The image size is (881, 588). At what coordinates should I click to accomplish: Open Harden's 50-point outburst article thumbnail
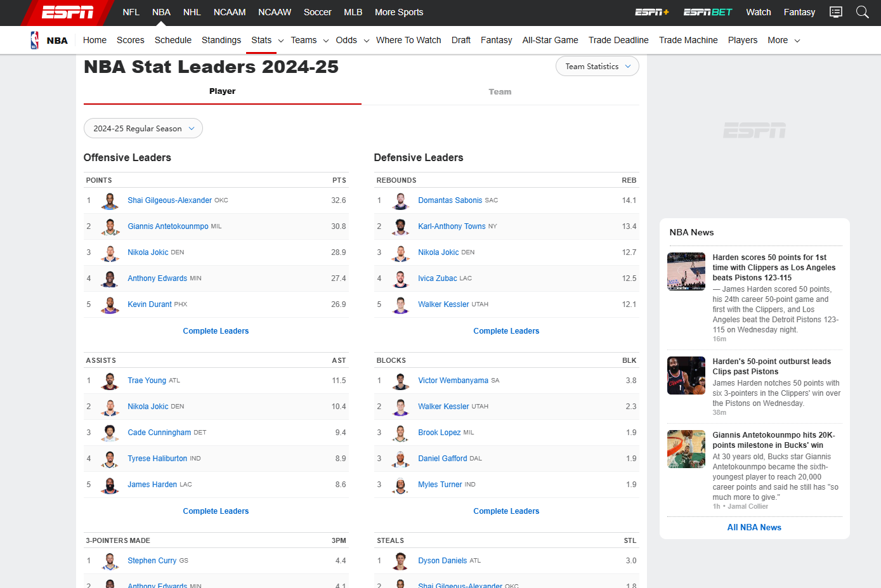point(686,376)
